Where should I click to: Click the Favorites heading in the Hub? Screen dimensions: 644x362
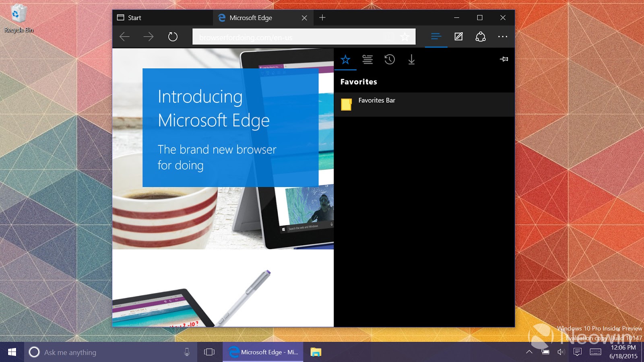click(x=359, y=82)
